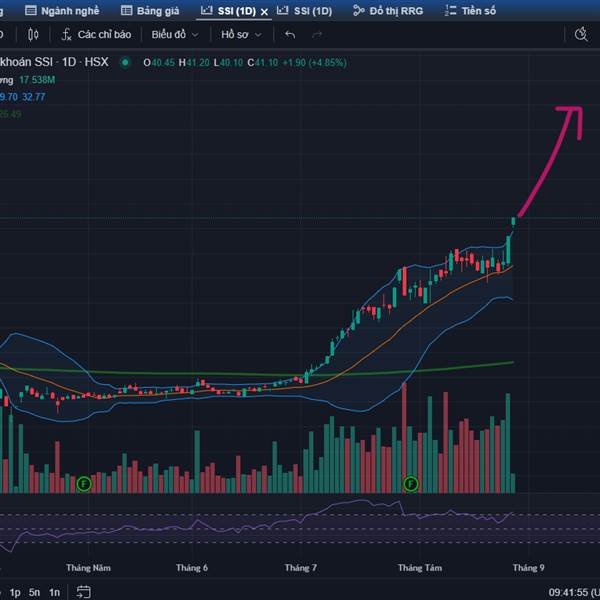The height and width of the screenshot is (600, 600).
Task: Click the Bảng giá table icon
Action: tap(126, 10)
